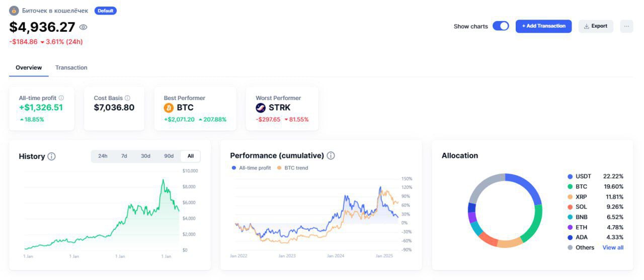The image size is (644, 280).
Task: Click the Export button
Action: click(596, 26)
